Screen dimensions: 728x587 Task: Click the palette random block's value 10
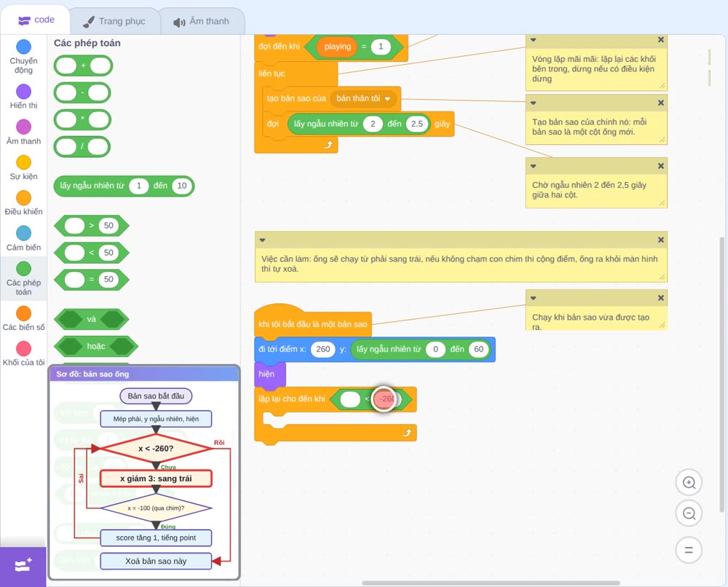coord(181,186)
